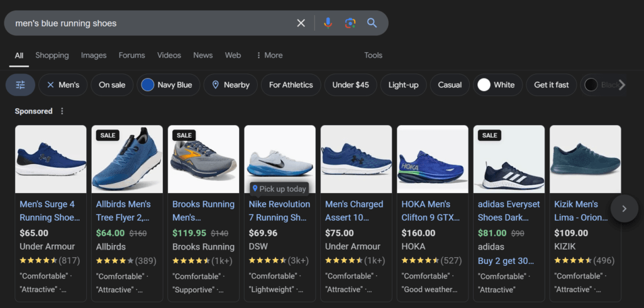The width and height of the screenshot is (644, 308).
Task: Expand the More search categories menu
Action: pyautogui.click(x=269, y=55)
